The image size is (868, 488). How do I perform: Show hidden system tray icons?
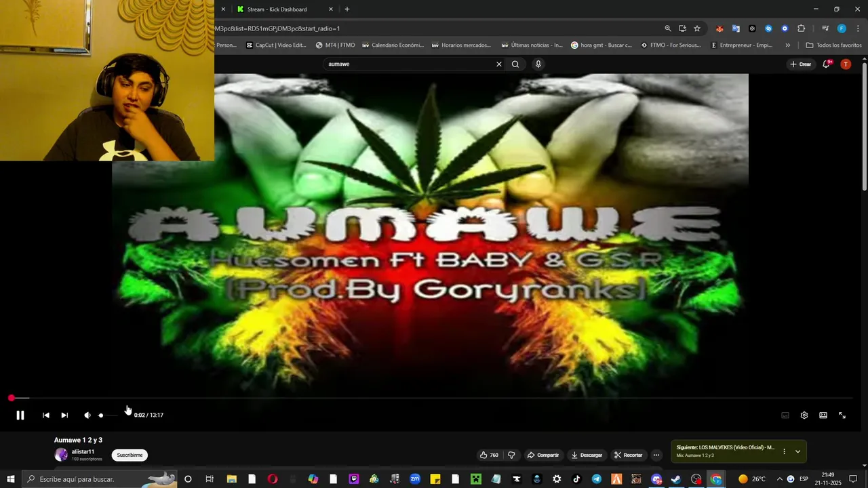pyautogui.click(x=779, y=479)
